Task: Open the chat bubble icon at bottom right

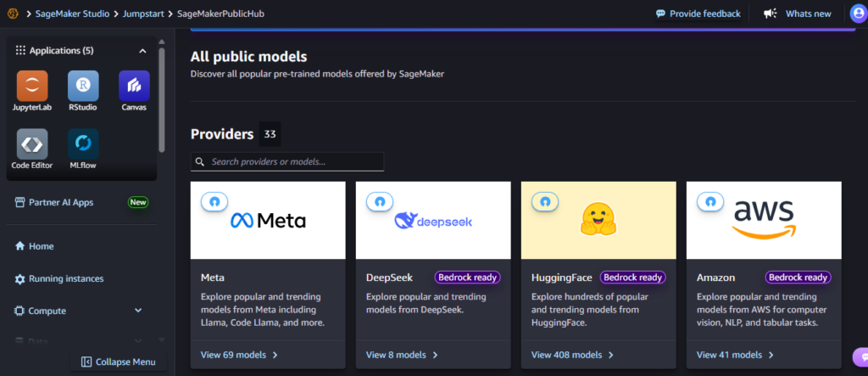Action: click(x=861, y=357)
